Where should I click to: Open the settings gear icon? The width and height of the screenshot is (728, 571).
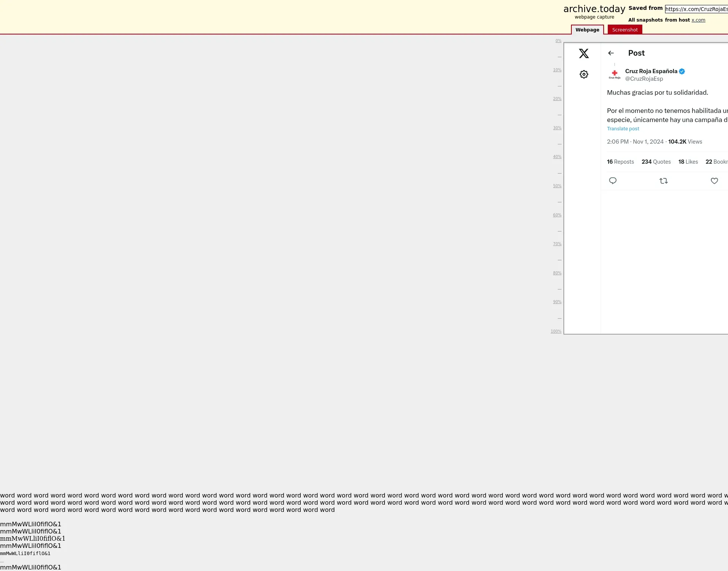(584, 74)
